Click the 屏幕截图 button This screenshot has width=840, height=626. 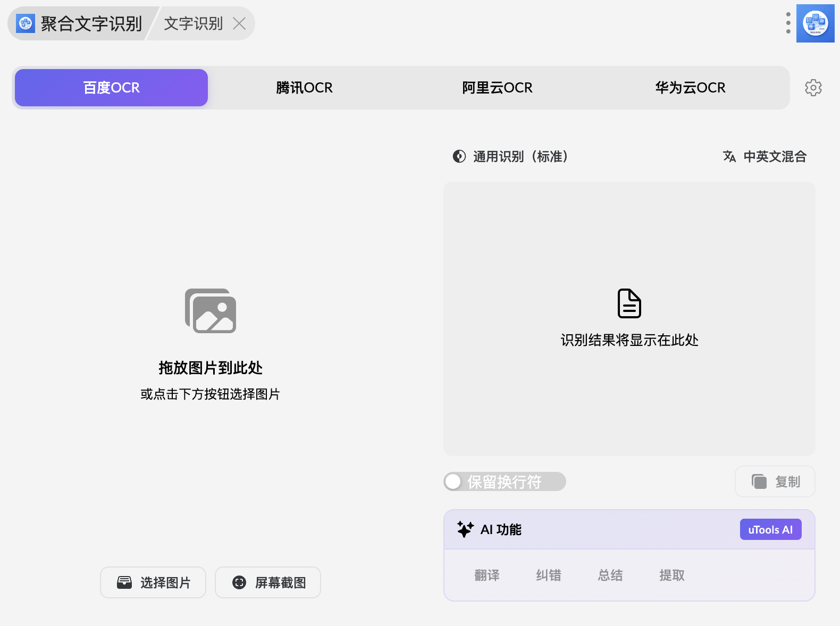(268, 582)
